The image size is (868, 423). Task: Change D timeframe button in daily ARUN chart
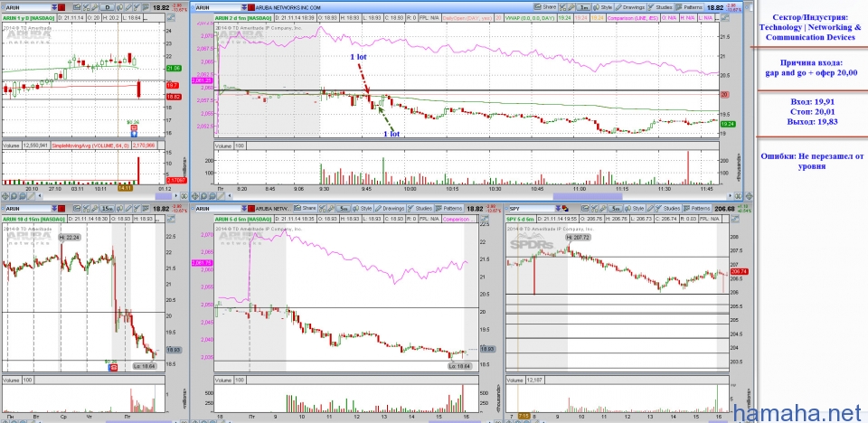coord(107,7)
